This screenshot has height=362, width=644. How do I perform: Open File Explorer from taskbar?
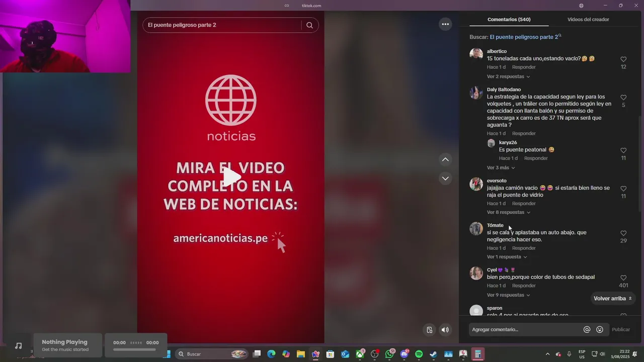click(x=301, y=354)
